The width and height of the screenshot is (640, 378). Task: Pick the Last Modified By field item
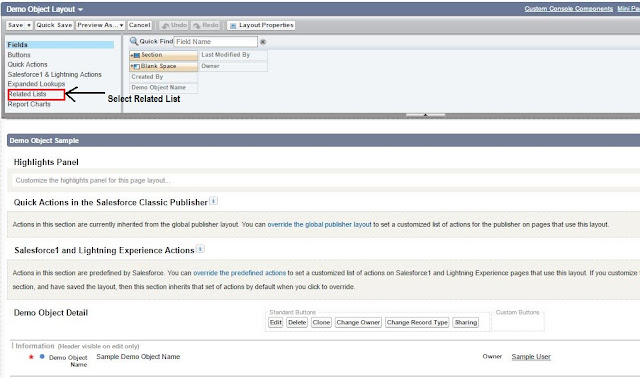tap(233, 55)
